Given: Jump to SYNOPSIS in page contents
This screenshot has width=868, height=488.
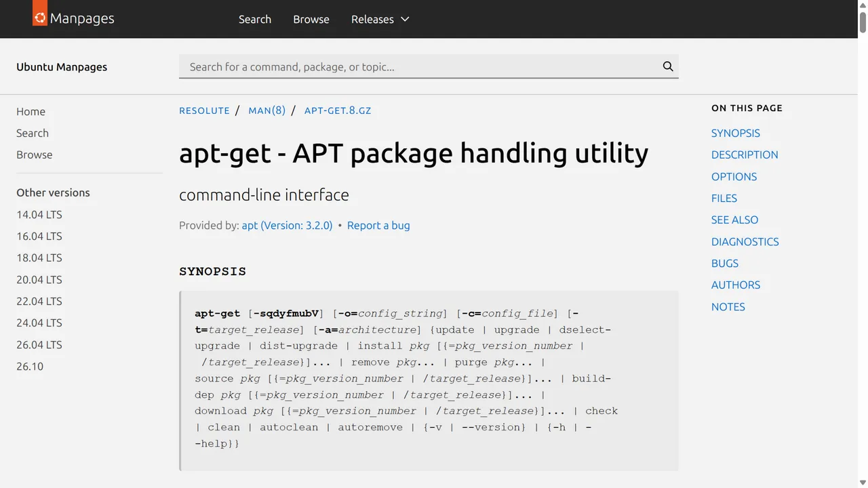Looking at the screenshot, I should 736,133.
